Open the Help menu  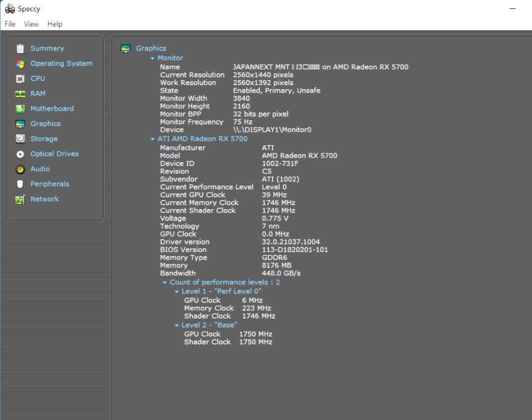pyautogui.click(x=55, y=24)
